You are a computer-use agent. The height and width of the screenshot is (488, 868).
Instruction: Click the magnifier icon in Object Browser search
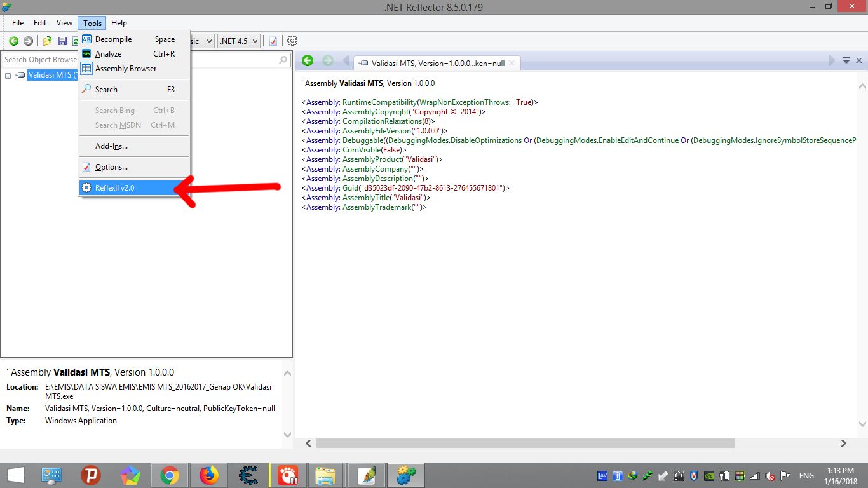[x=283, y=60]
